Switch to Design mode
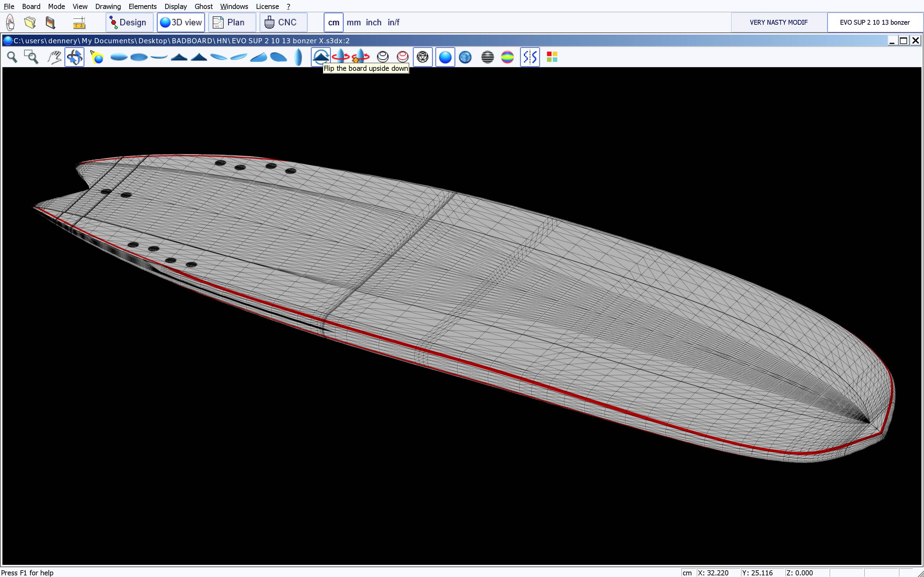 [x=129, y=22]
